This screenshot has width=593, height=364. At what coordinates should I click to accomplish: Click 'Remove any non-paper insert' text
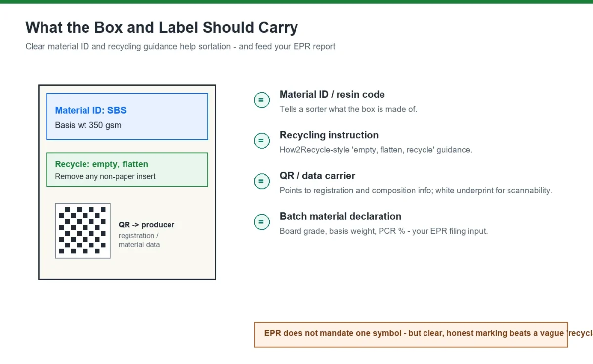tap(105, 176)
